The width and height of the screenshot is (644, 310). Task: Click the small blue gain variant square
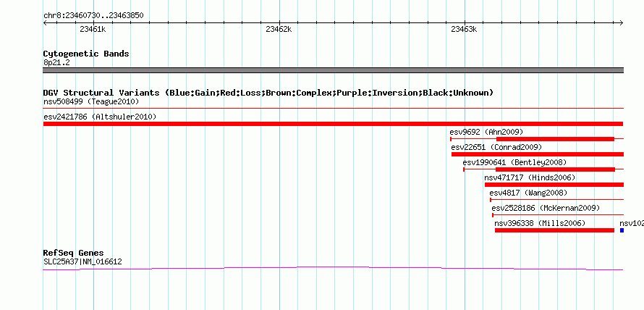click(x=622, y=230)
